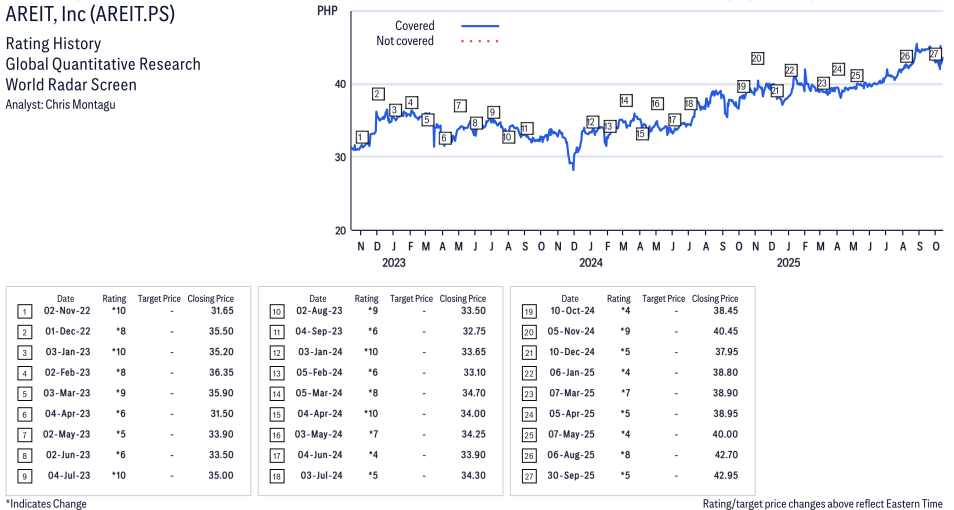Viewport: 954px width, 510px height.
Task: Select chart marker 22 on the graph
Action: [x=790, y=70]
